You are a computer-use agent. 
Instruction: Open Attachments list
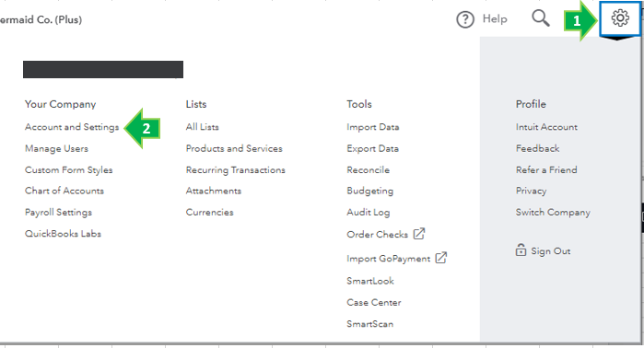click(214, 191)
